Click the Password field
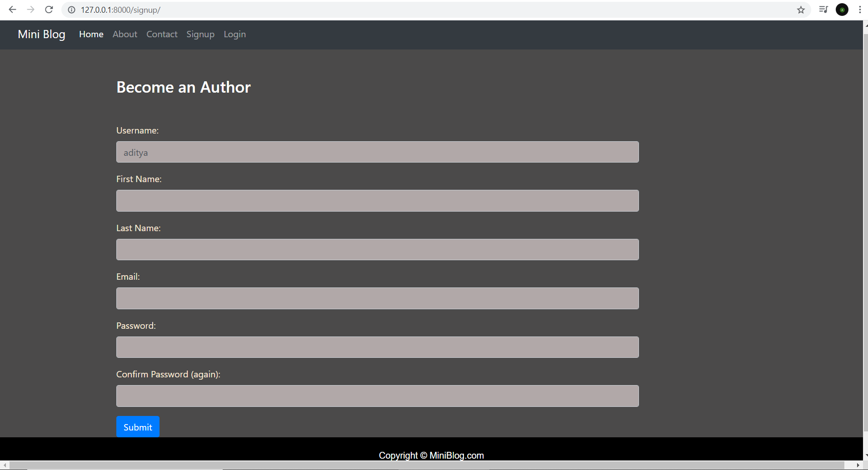868x470 pixels. [x=377, y=347]
